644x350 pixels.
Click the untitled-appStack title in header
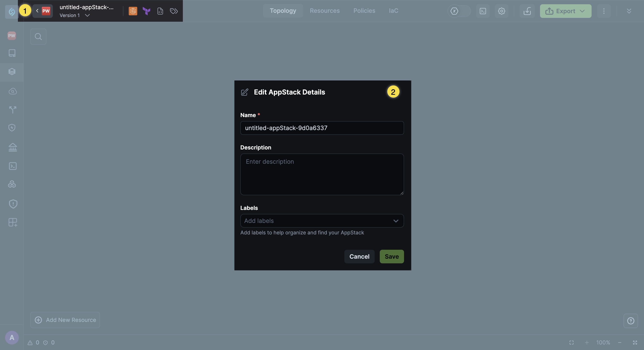(x=87, y=7)
